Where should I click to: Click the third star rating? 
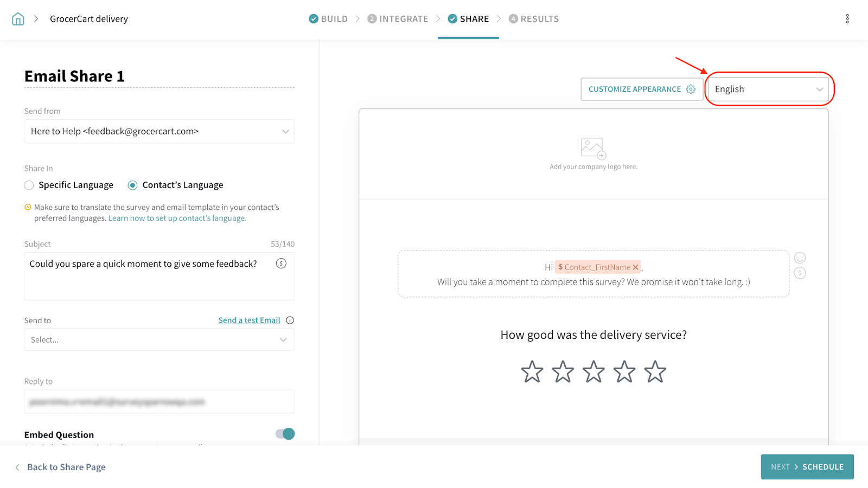593,372
